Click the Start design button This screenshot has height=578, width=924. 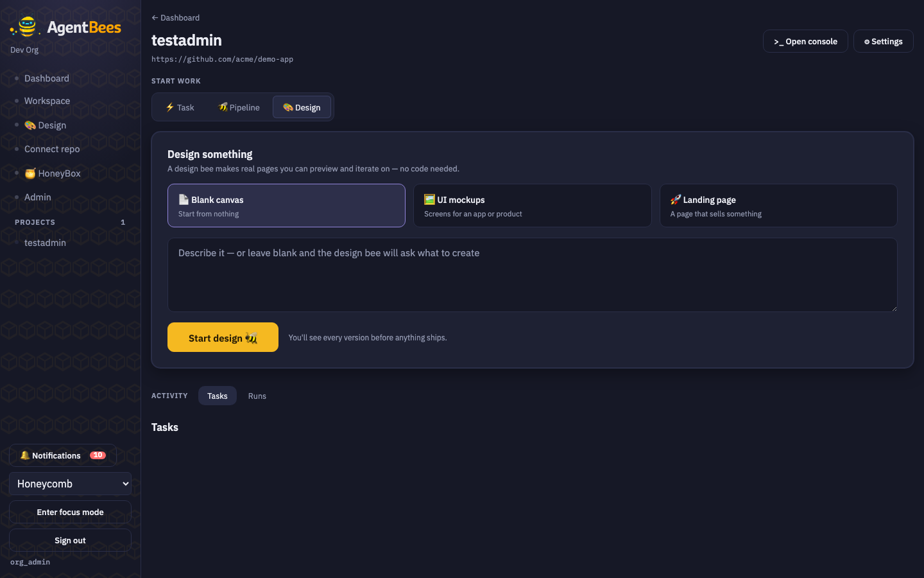223,337
